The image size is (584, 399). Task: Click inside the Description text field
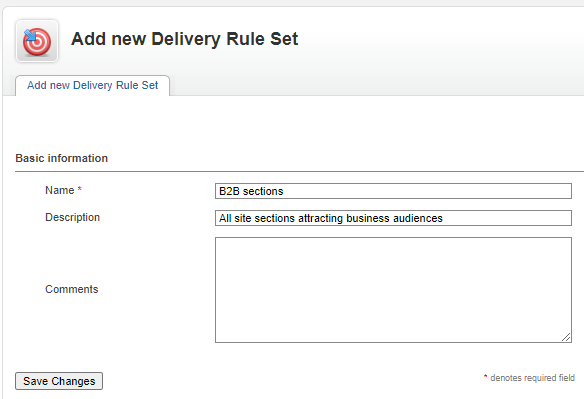tap(393, 218)
